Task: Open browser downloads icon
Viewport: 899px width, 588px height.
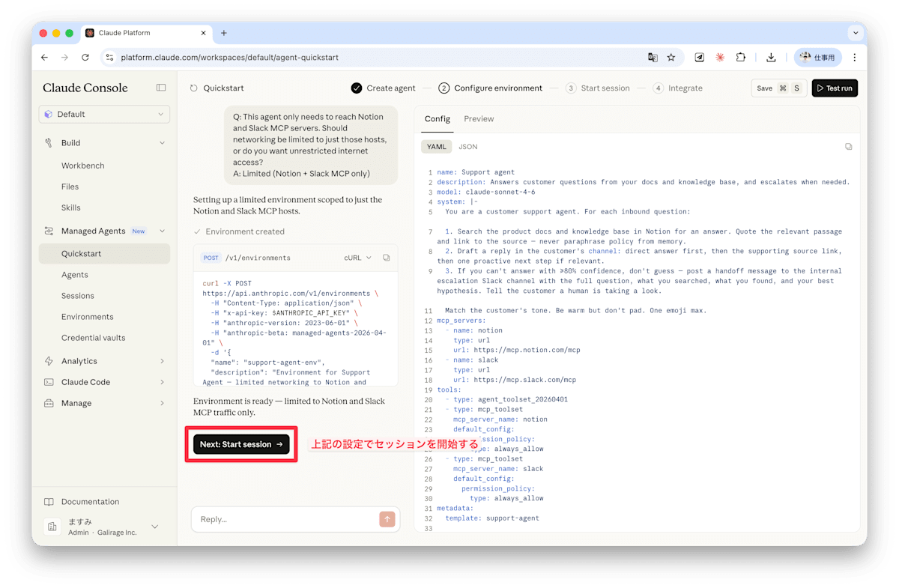Action: [x=771, y=57]
